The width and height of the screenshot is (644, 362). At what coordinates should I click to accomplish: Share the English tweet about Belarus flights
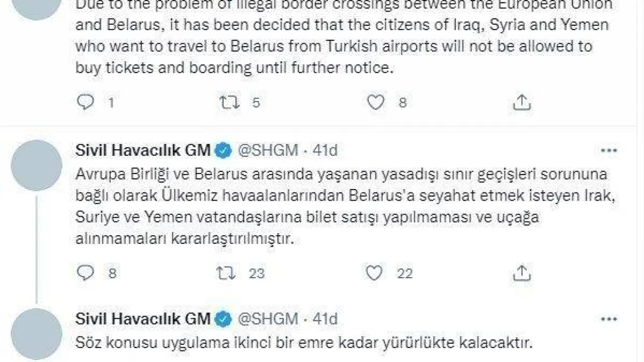[522, 103]
